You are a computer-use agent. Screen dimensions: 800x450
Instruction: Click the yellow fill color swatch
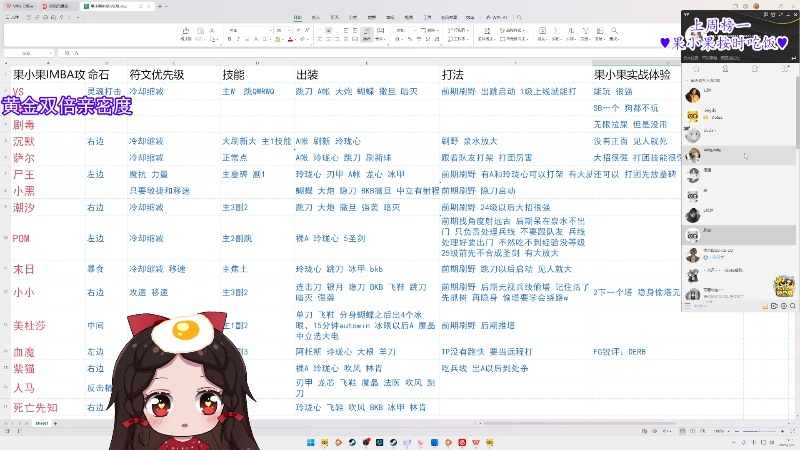278,39
